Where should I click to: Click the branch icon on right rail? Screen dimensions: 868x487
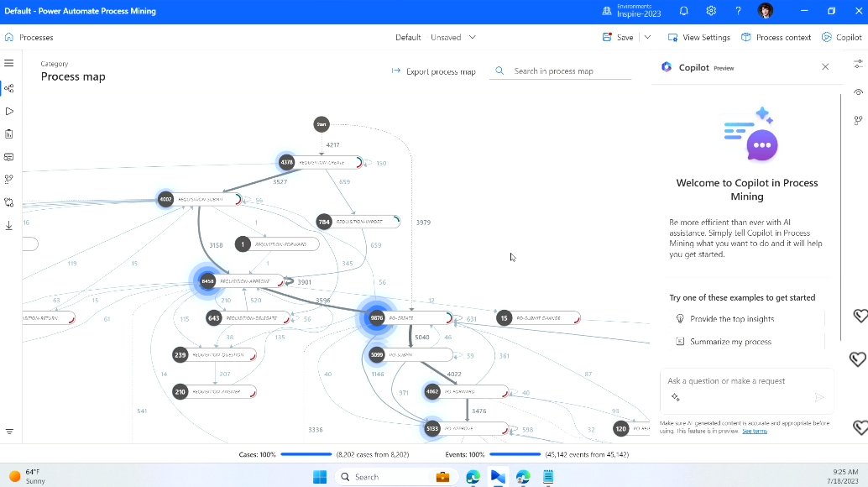[x=858, y=120]
